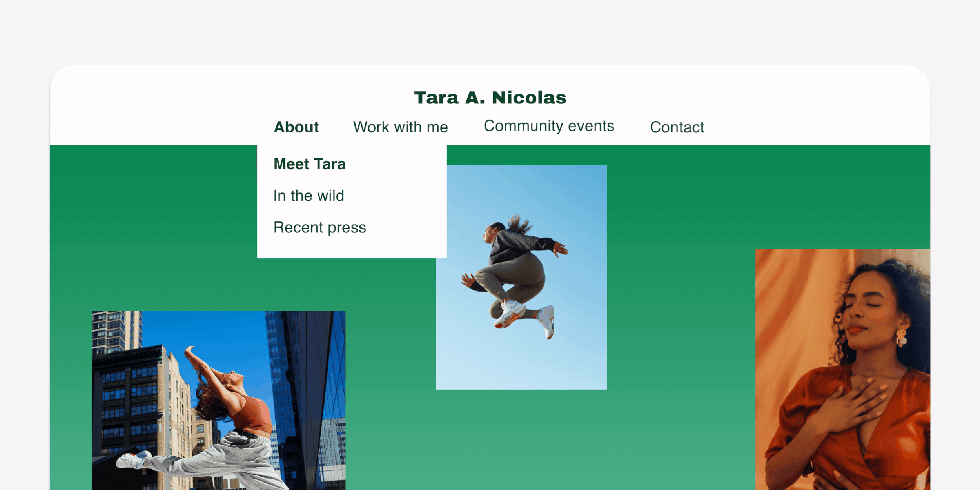Select Meet Tara from the dropdown
This screenshot has height=490, width=980.
(x=310, y=164)
